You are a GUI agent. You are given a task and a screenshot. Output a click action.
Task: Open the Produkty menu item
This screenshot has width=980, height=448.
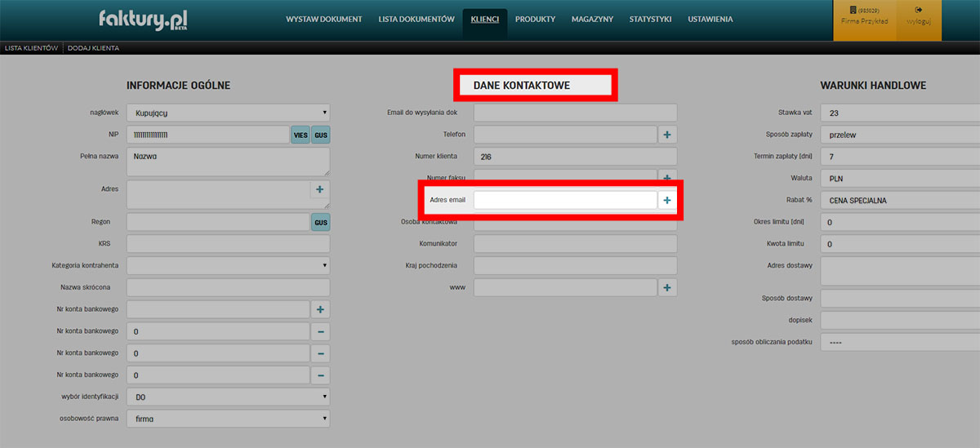pyautogui.click(x=535, y=20)
